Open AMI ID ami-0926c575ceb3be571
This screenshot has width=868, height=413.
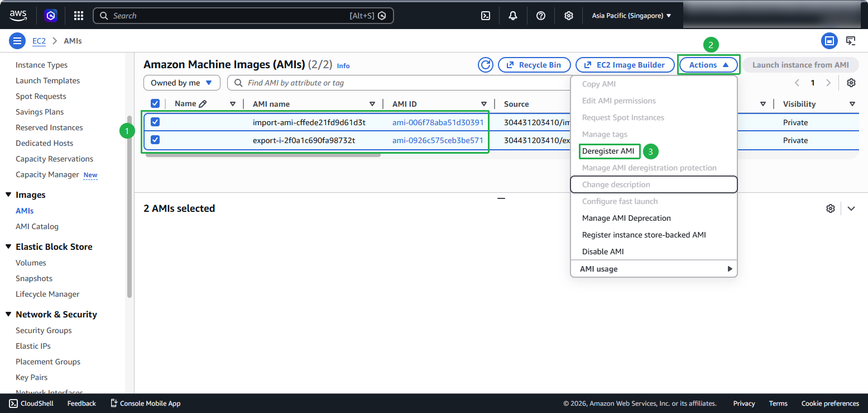coord(438,140)
